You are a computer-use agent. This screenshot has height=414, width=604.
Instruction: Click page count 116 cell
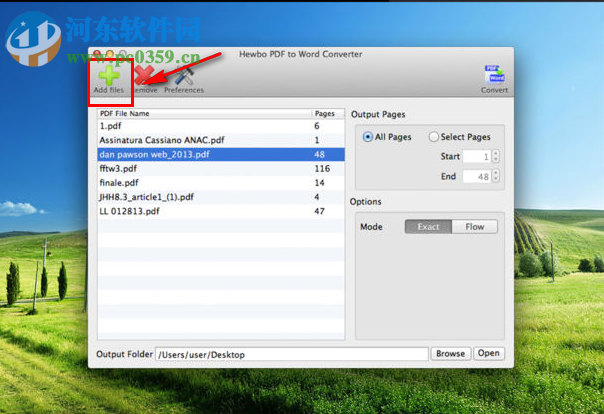322,169
